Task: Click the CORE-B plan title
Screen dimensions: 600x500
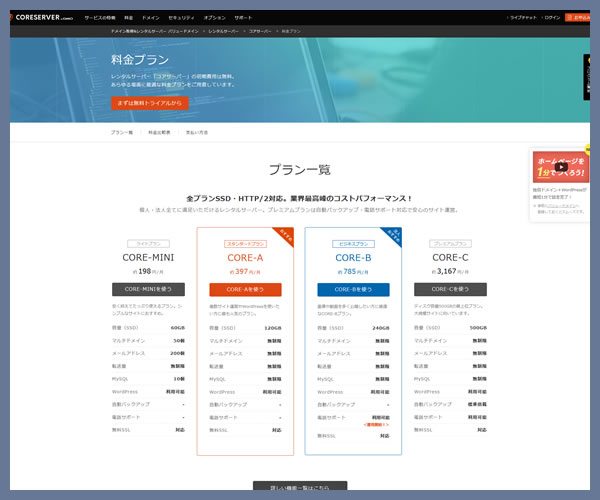Action: (x=353, y=258)
